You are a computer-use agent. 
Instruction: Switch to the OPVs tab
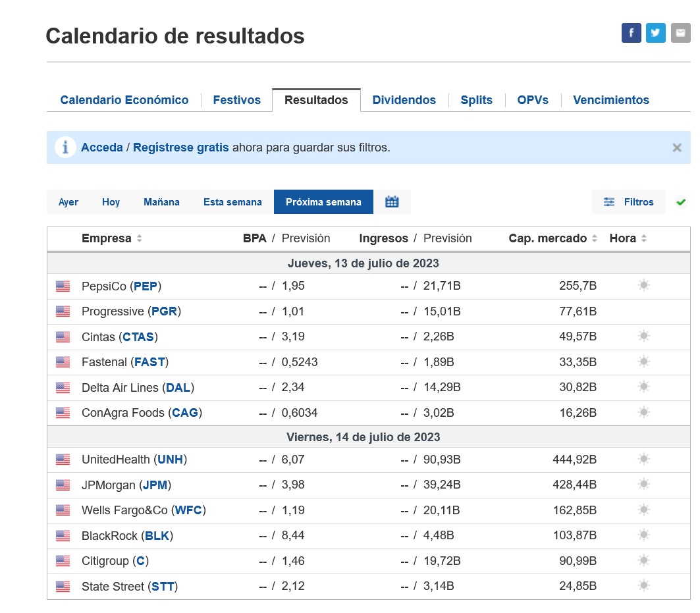pyautogui.click(x=533, y=100)
